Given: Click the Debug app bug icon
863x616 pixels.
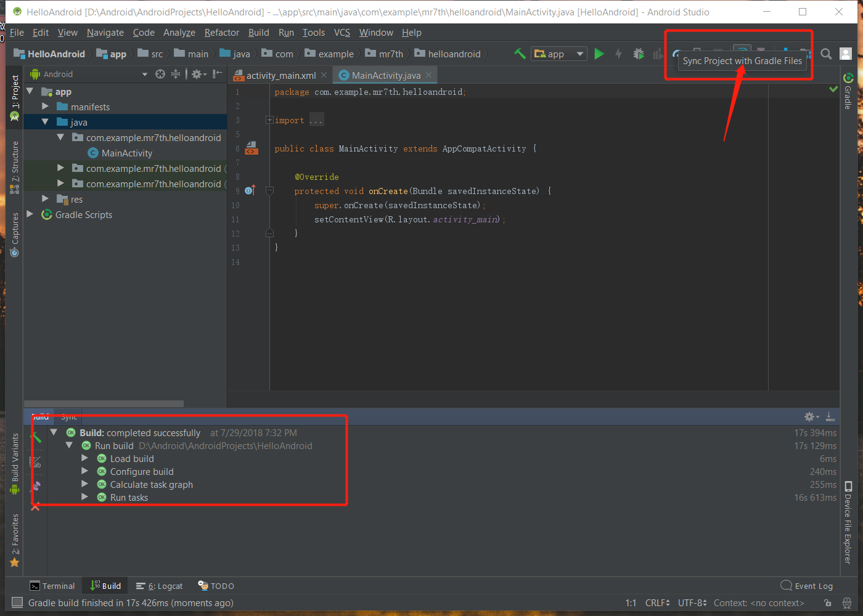Looking at the screenshot, I should pyautogui.click(x=639, y=54).
